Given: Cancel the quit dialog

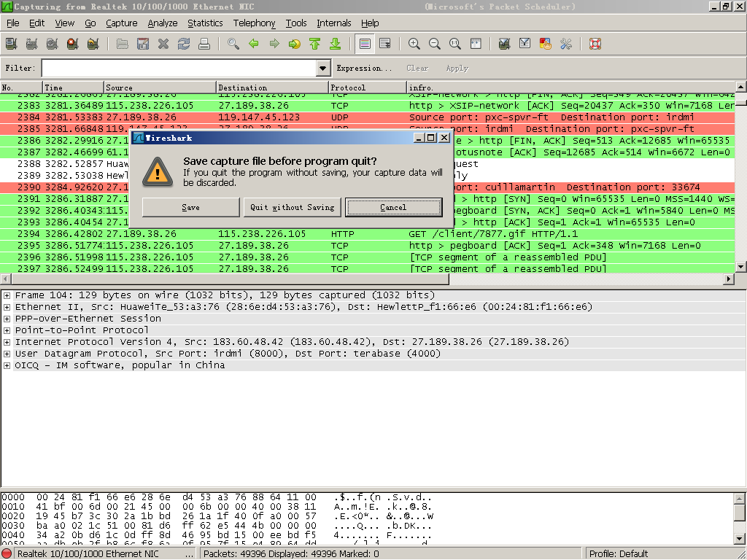Looking at the screenshot, I should [x=393, y=207].
